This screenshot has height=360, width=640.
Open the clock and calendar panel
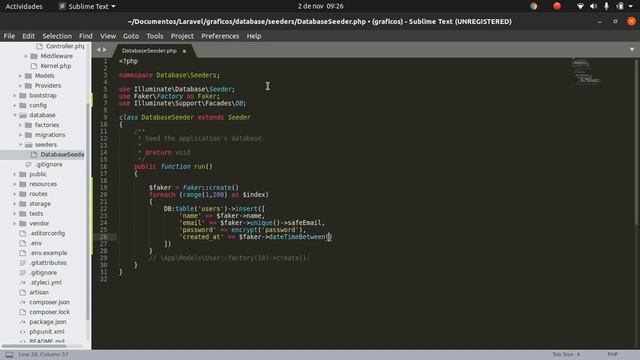[x=320, y=6]
